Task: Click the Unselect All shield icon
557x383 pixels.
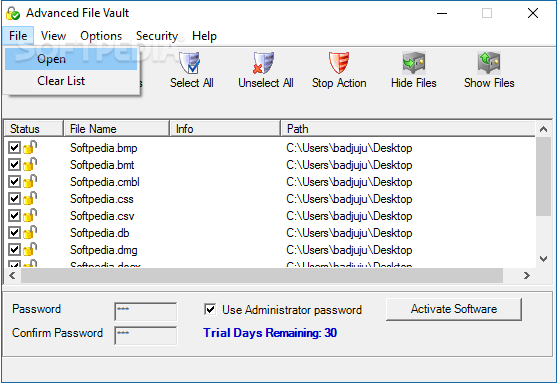Action: tap(264, 63)
